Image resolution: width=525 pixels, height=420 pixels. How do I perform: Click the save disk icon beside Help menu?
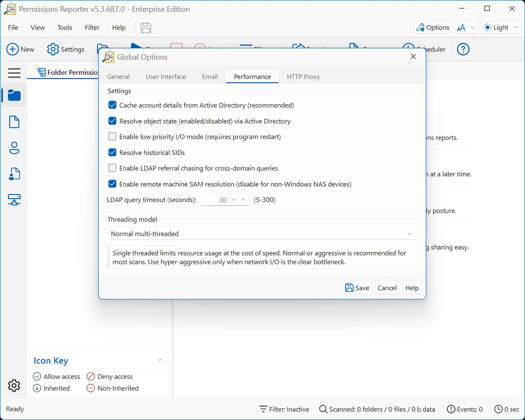coord(146,28)
